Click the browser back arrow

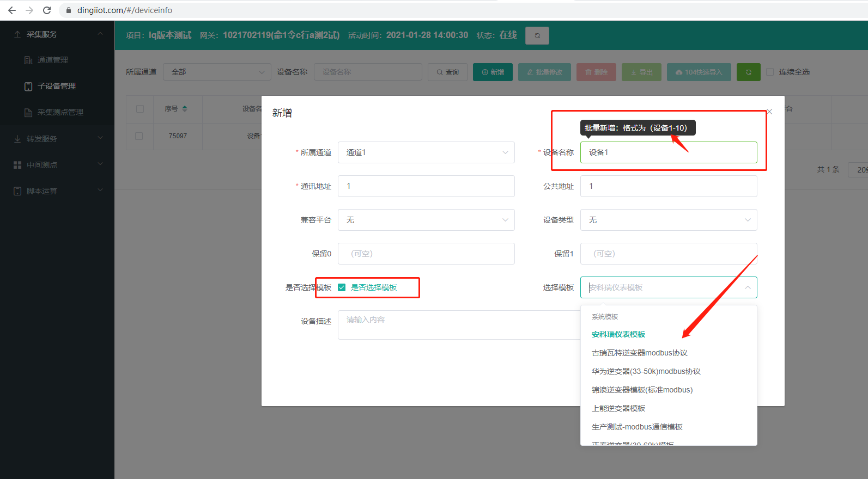[12, 10]
